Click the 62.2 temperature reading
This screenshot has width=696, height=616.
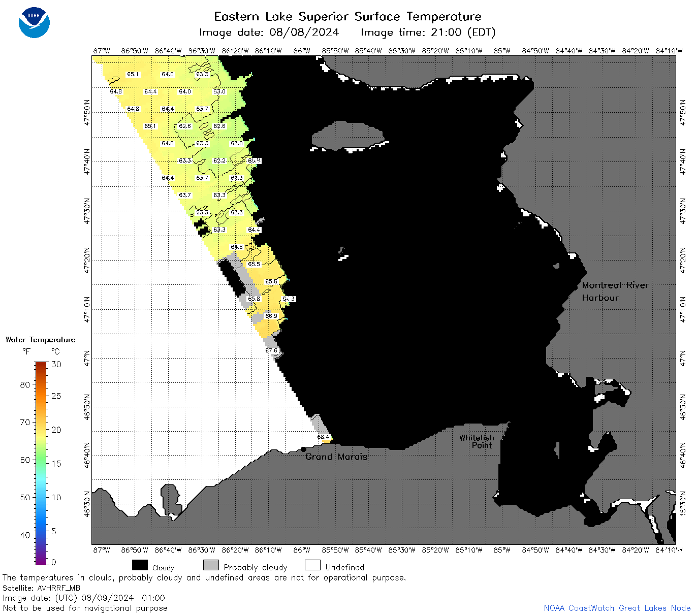219,160
